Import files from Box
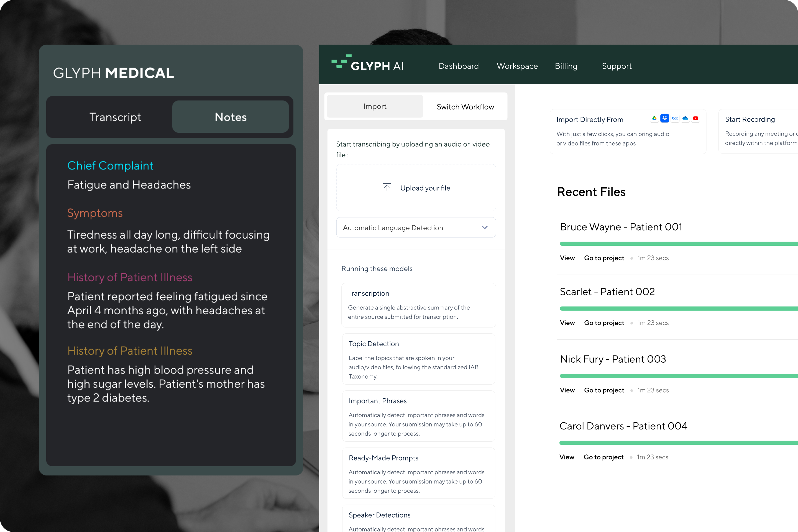Screen dimensions: 798x532 click(675, 118)
